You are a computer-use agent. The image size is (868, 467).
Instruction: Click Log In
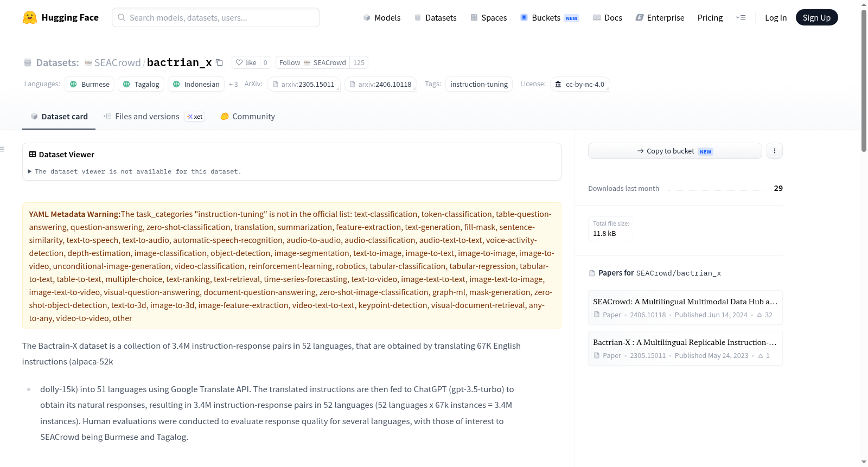click(775, 17)
